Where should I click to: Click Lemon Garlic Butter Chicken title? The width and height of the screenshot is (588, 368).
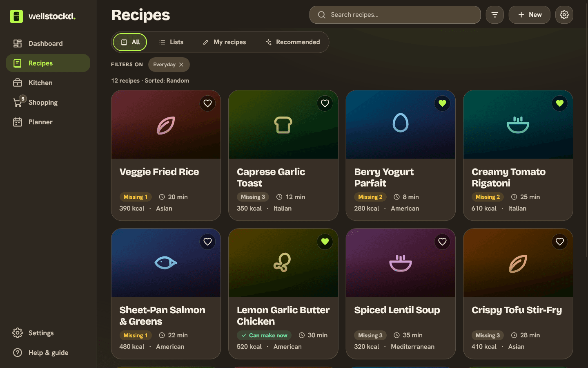pos(283,316)
